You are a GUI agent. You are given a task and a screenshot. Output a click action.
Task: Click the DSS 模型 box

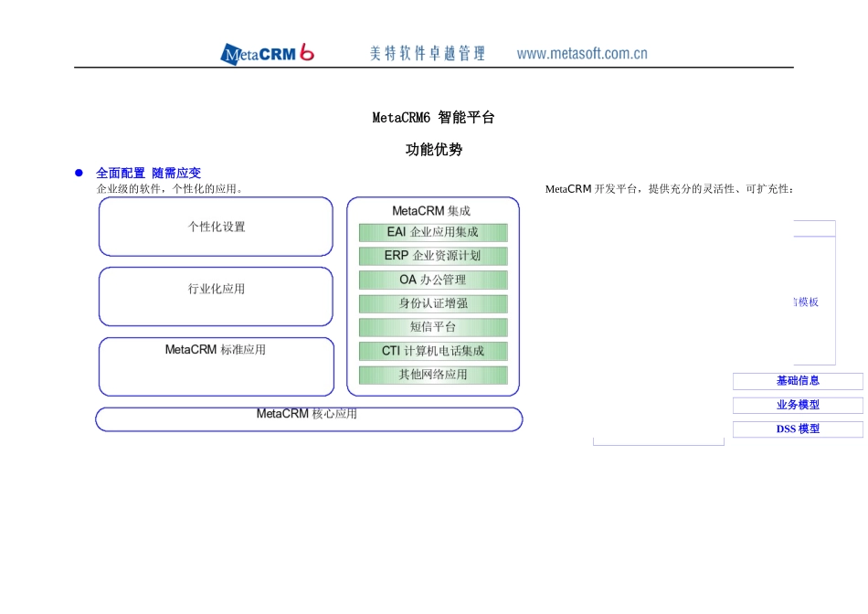(x=798, y=429)
